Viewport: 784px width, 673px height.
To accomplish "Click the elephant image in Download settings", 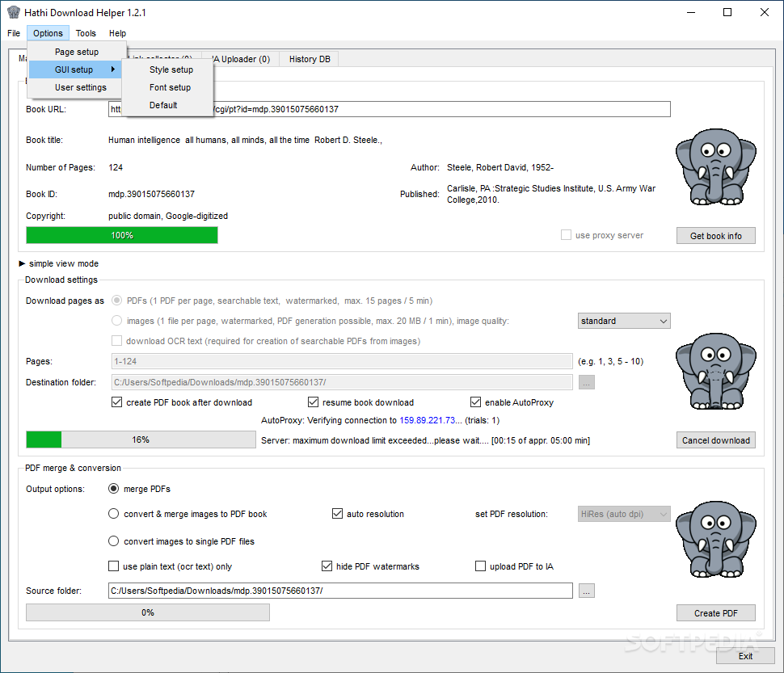I will [715, 371].
